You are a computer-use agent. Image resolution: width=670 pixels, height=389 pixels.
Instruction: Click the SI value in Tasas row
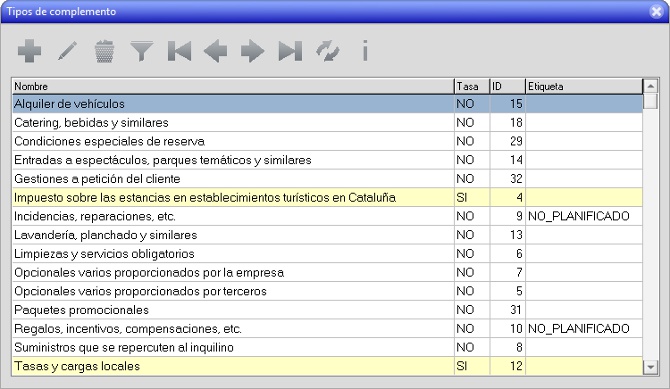[x=461, y=366]
